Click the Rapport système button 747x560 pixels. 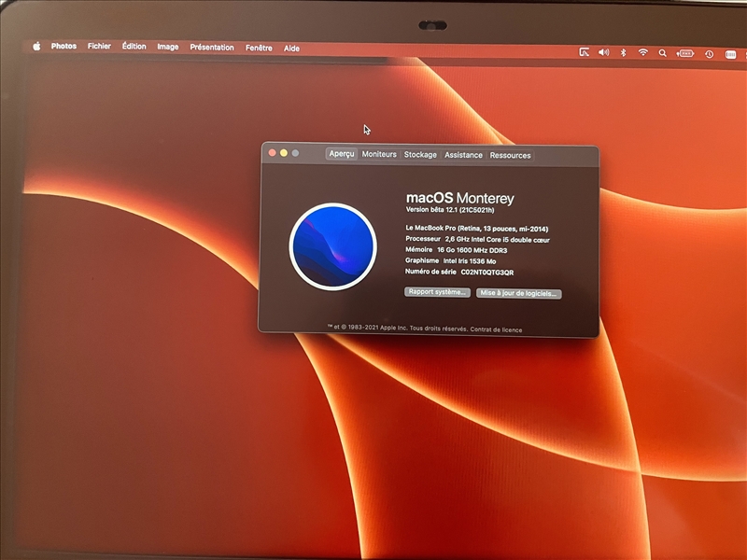tap(437, 292)
